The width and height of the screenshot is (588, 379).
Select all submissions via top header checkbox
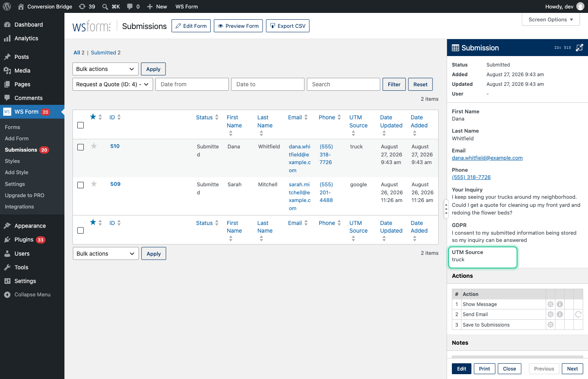pyautogui.click(x=81, y=125)
